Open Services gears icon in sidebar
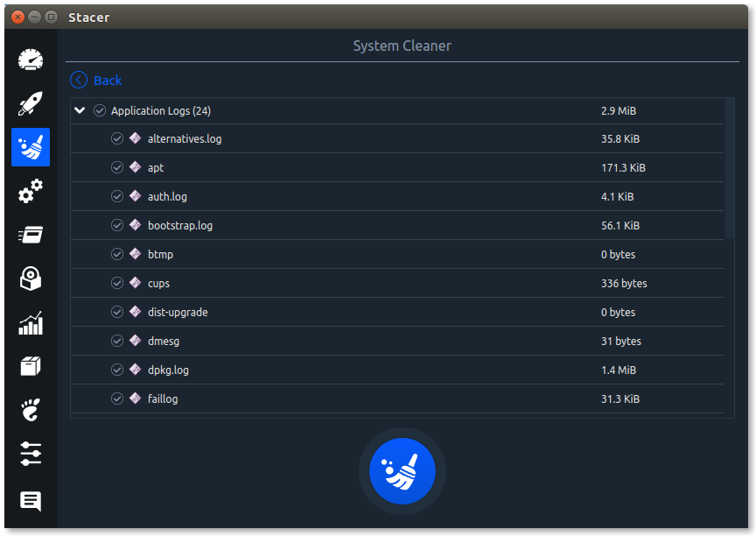 point(31,191)
